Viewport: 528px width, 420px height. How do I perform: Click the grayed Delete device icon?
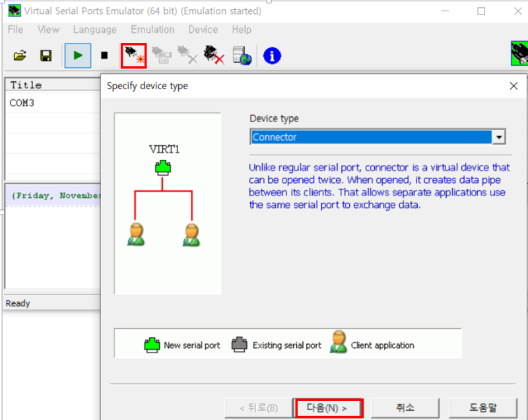tap(187, 55)
